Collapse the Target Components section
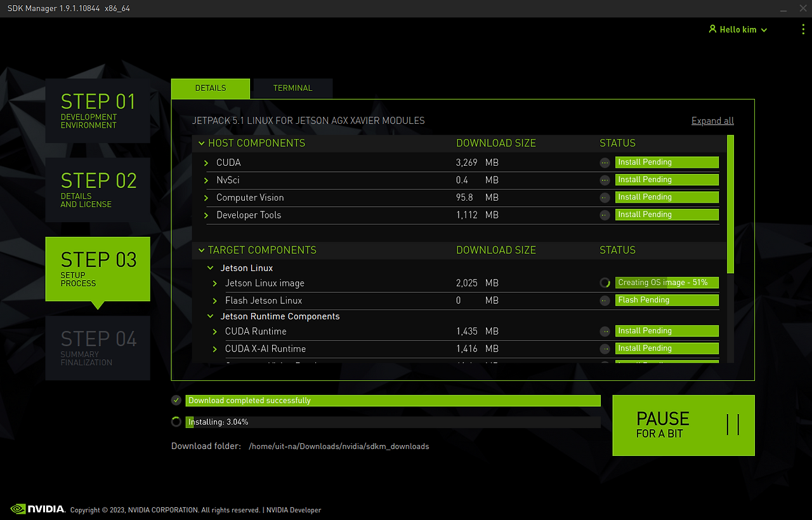Image resolution: width=812 pixels, height=520 pixels. [x=202, y=250]
